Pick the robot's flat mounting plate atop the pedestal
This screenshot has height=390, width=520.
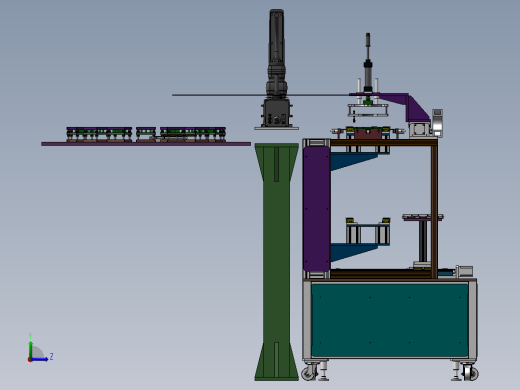[x=276, y=128]
